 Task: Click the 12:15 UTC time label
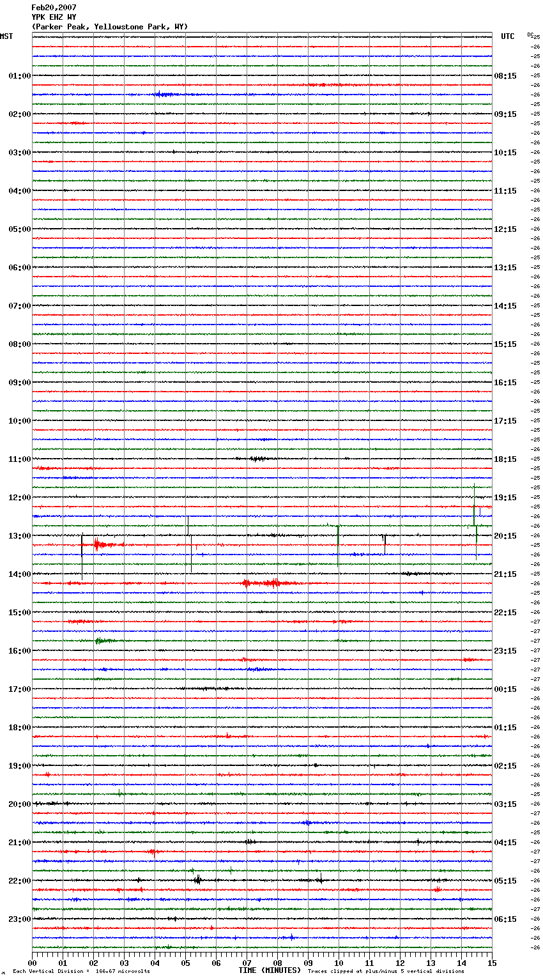[505, 229]
